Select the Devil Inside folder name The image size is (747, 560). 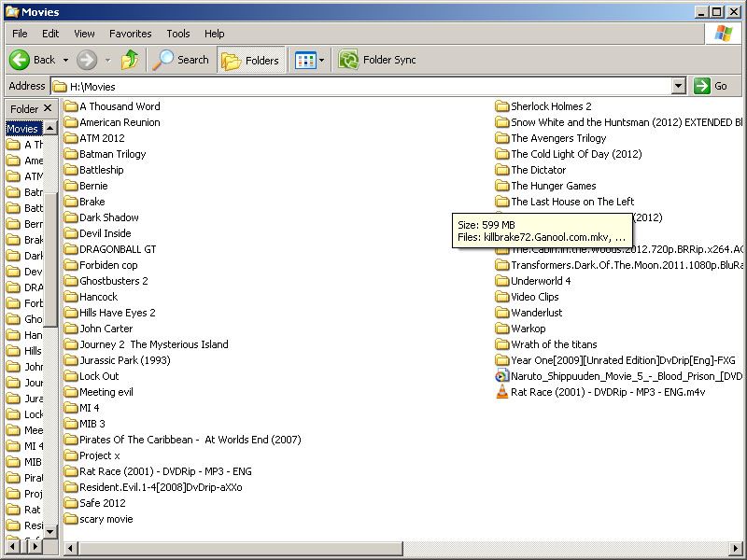click(106, 233)
